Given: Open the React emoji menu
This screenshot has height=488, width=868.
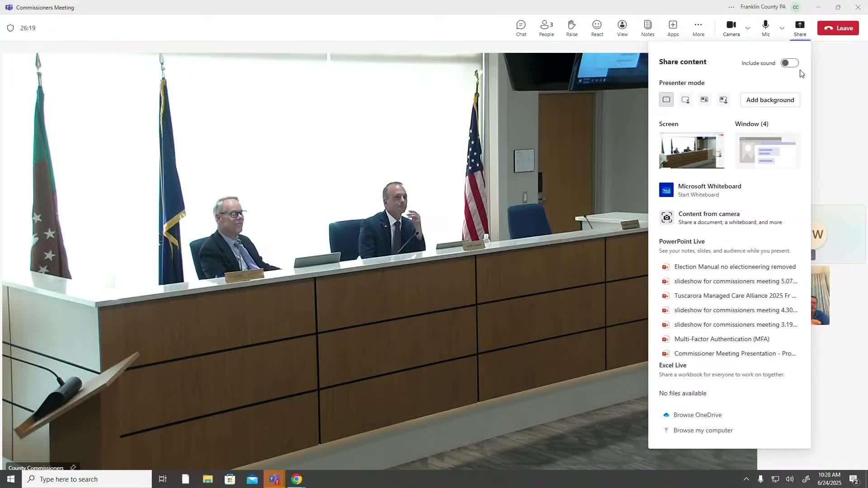Looking at the screenshot, I should tap(597, 28).
